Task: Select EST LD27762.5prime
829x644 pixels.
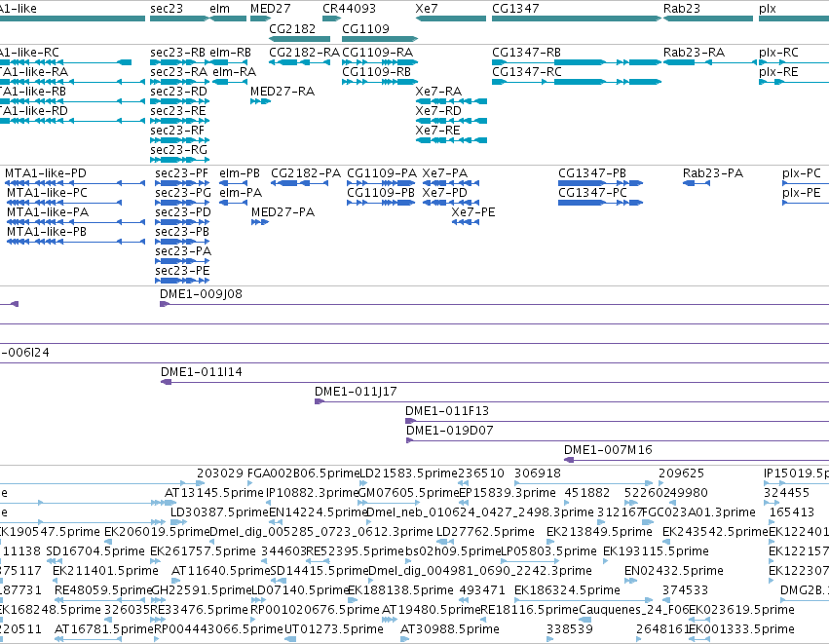Action: 485,531
